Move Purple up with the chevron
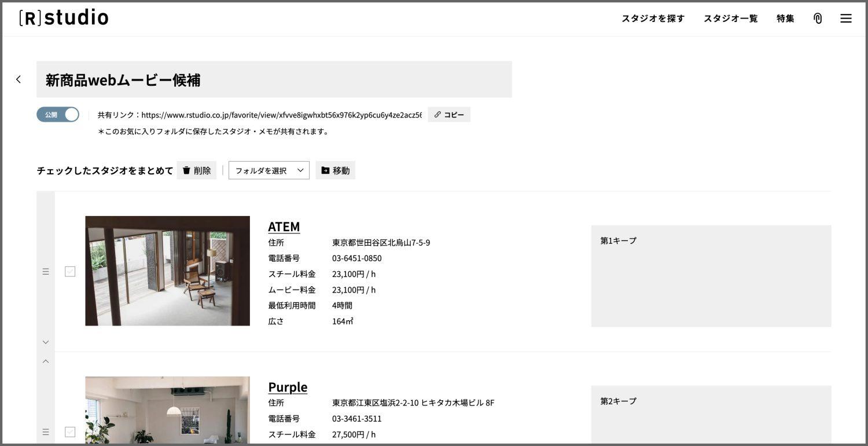Screen dimensions: 868x446 pos(46,361)
